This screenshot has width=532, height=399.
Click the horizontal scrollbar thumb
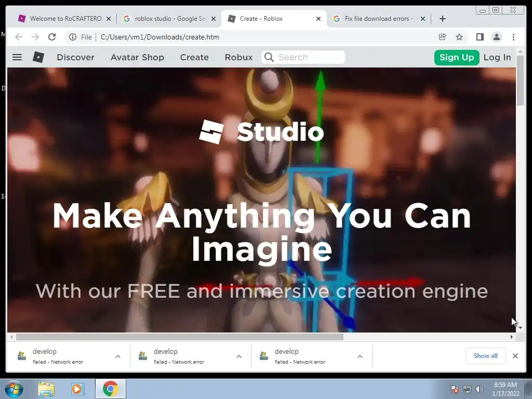coord(179,337)
